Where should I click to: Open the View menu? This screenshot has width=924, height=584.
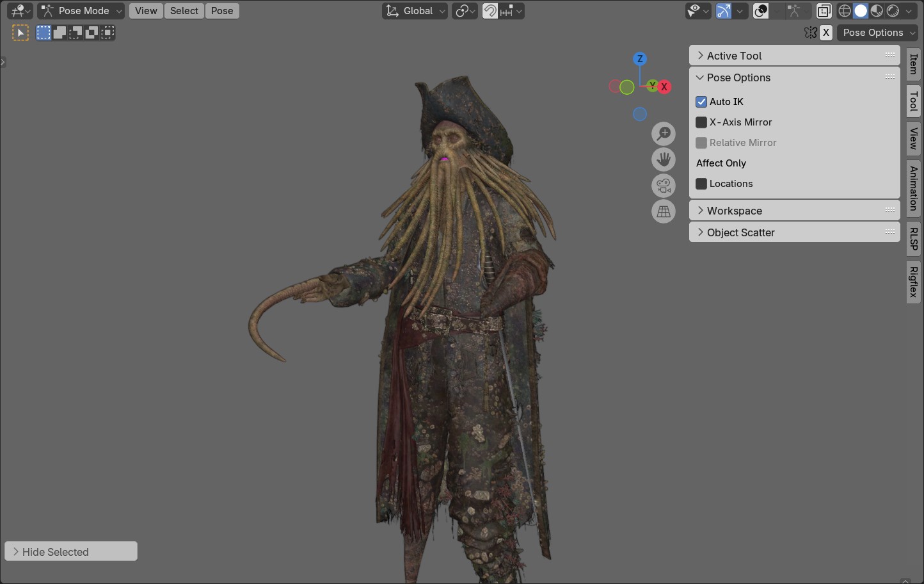pos(146,11)
